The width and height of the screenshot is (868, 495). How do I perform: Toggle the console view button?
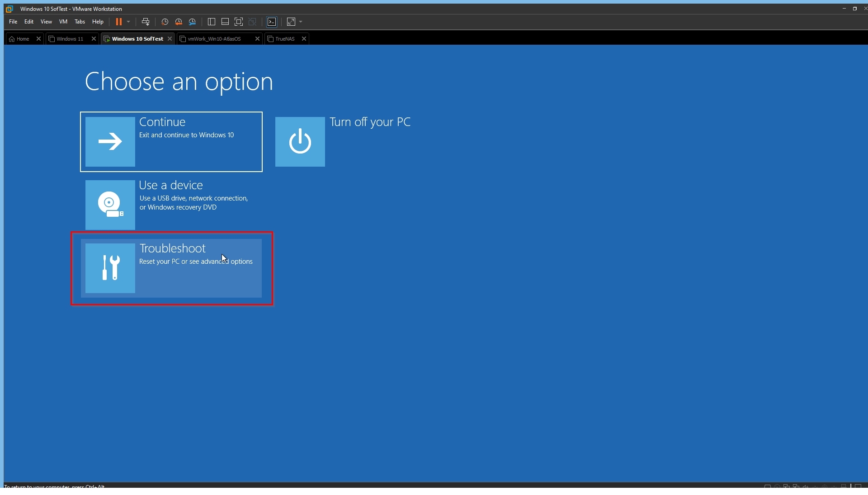pos(272,22)
